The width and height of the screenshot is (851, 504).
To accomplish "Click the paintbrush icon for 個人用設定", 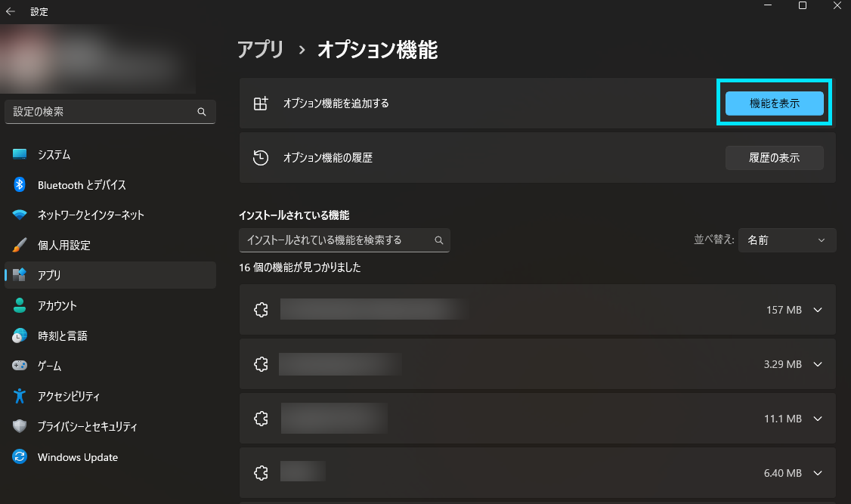I will pos(20,246).
